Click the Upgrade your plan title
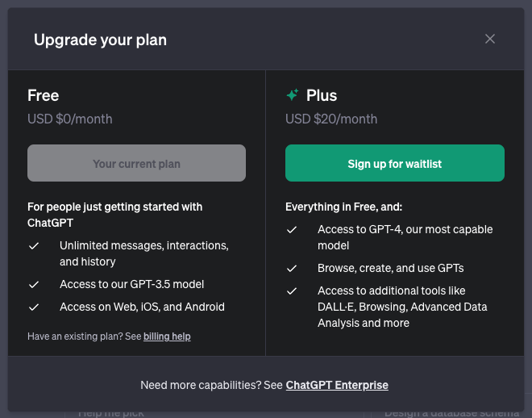This screenshot has height=418, width=532. pyautogui.click(x=100, y=40)
